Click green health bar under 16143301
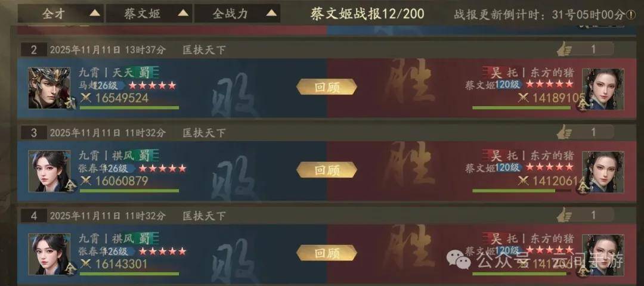 click(x=129, y=273)
